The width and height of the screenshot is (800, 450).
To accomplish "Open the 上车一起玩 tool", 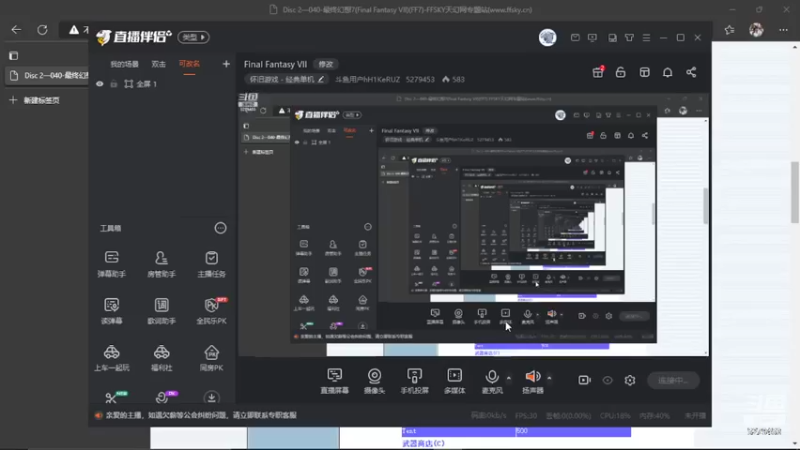I will [111, 358].
